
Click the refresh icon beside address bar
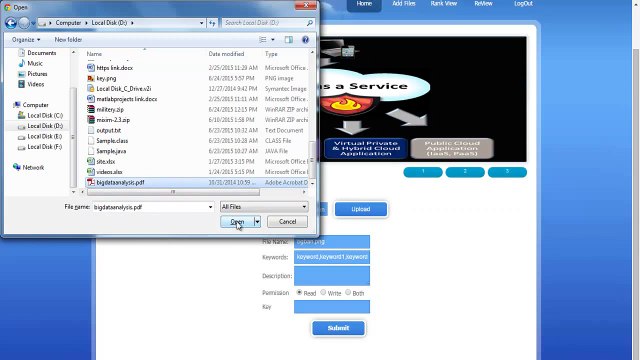click(x=212, y=23)
